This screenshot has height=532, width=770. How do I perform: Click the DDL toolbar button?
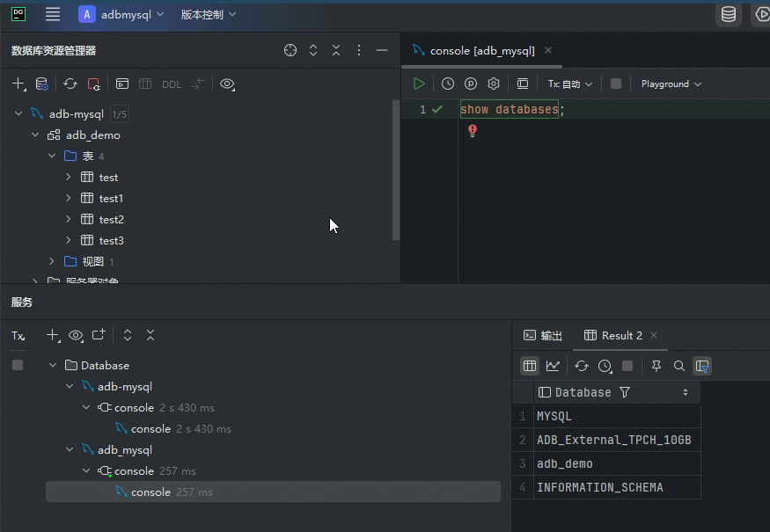tap(172, 84)
